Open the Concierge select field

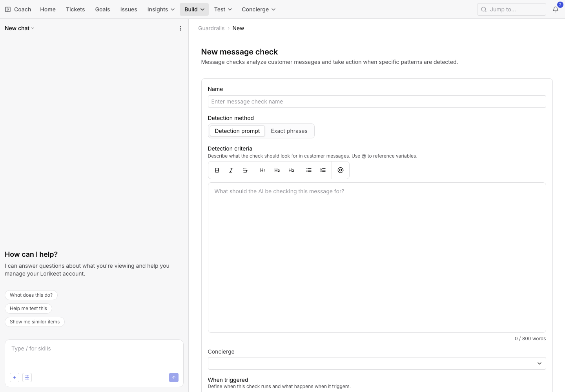[377, 363]
